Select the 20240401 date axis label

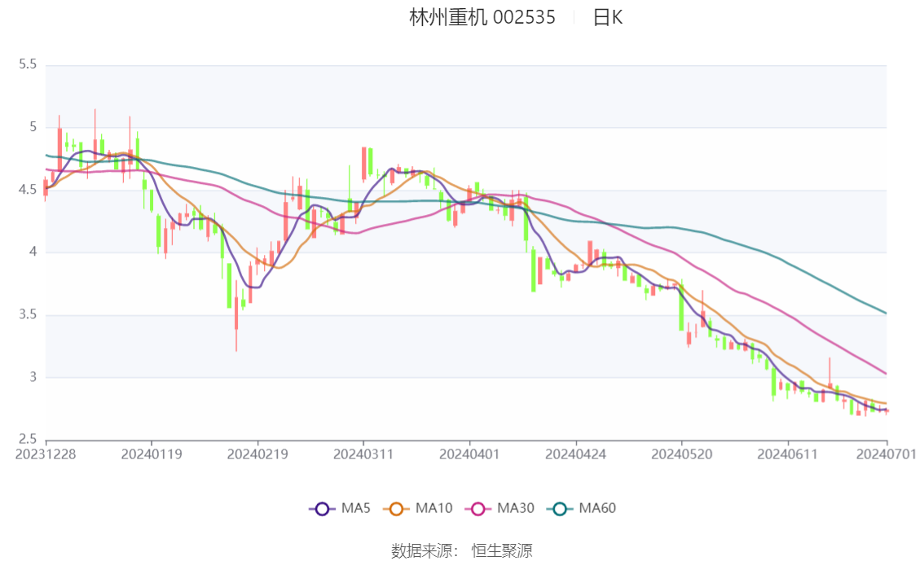coord(469,454)
